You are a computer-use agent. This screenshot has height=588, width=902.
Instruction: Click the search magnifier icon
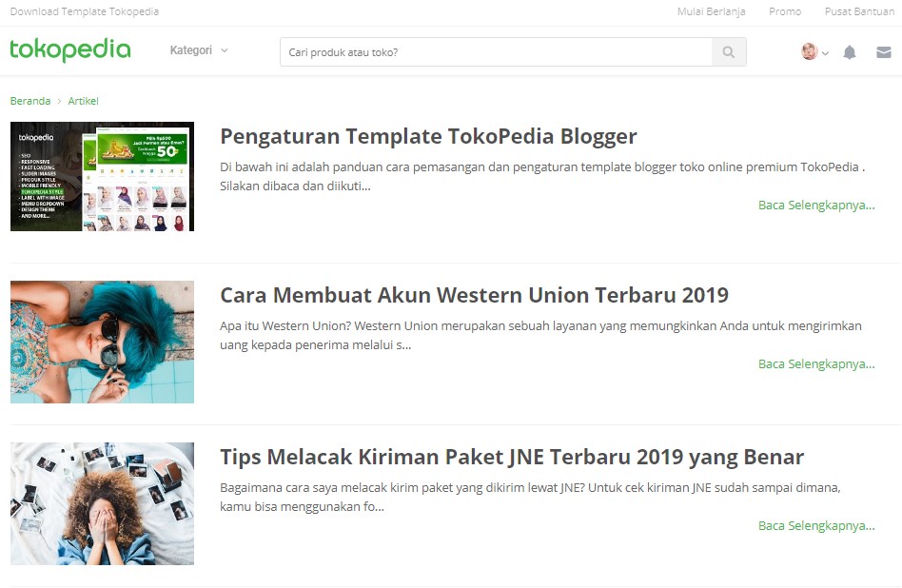[x=729, y=52]
